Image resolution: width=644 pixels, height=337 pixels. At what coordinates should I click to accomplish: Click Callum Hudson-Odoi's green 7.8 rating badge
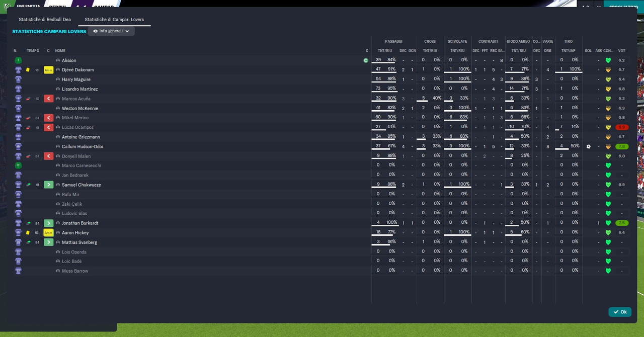[622, 146]
